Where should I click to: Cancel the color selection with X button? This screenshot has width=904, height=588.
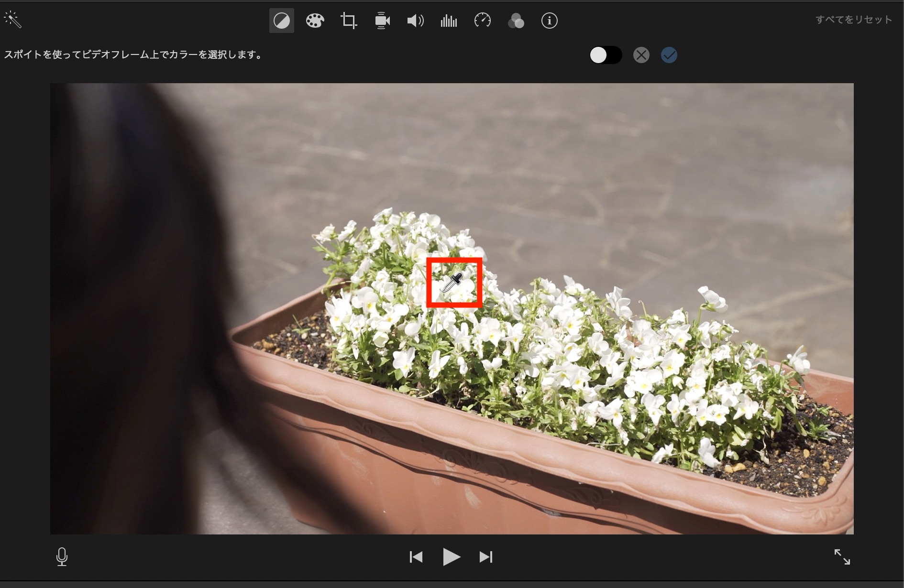pyautogui.click(x=641, y=55)
